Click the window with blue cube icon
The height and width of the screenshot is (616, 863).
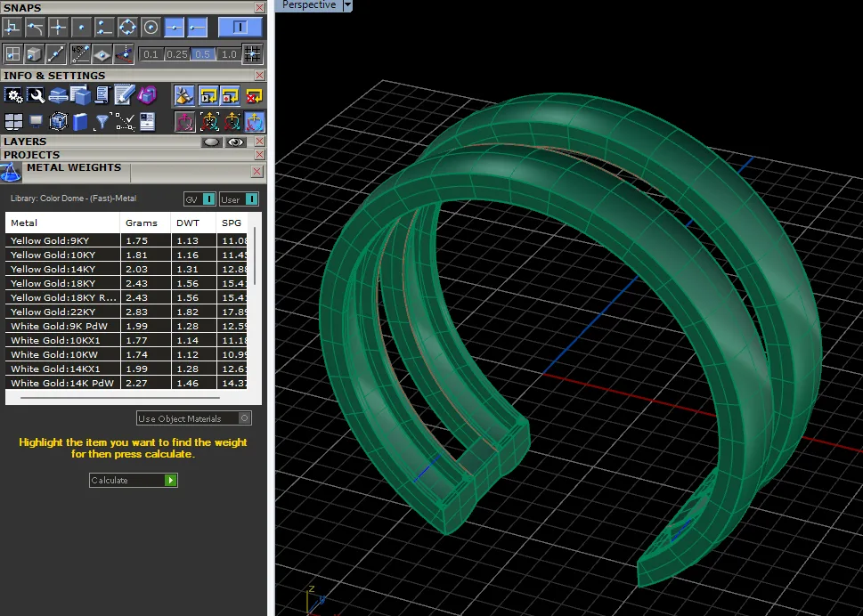pos(80,96)
